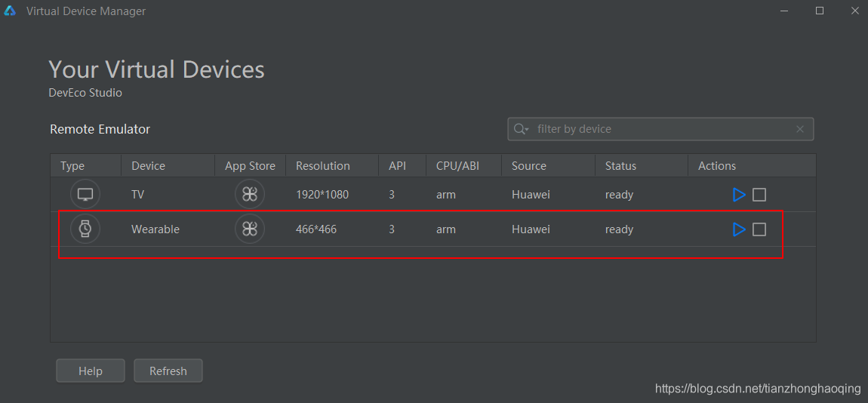Viewport: 868px width, 403px height.
Task: Refresh the virtual device list
Action: (168, 371)
